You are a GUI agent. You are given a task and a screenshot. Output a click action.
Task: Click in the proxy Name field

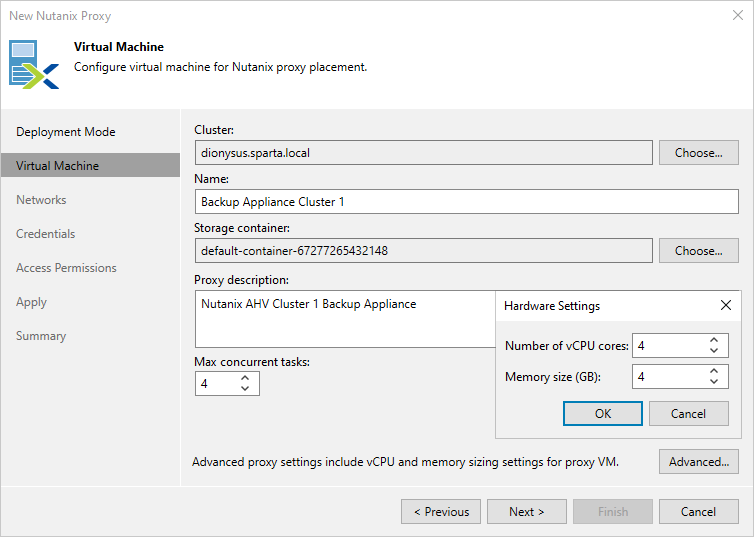click(x=466, y=202)
